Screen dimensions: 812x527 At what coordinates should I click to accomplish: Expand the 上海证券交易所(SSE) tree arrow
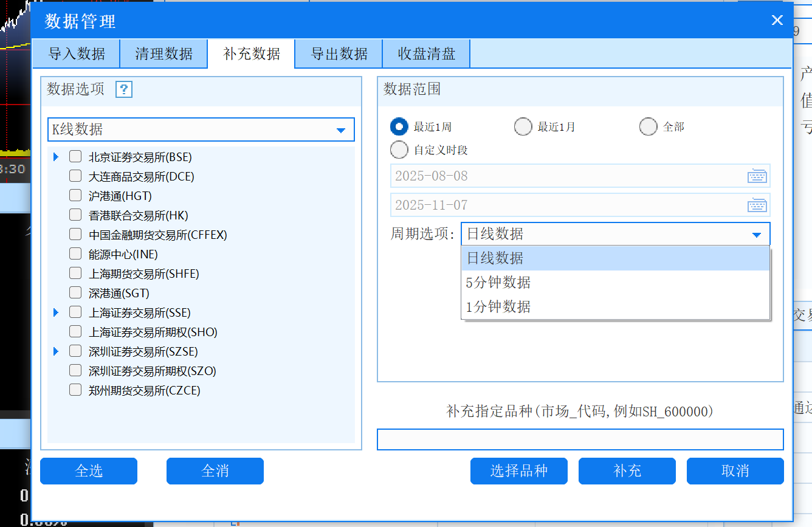click(57, 312)
